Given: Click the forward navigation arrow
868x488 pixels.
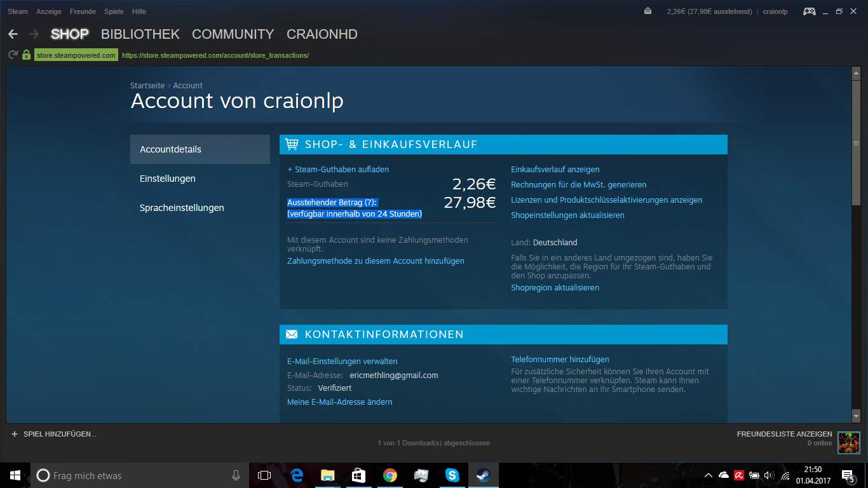Looking at the screenshot, I should click(34, 34).
